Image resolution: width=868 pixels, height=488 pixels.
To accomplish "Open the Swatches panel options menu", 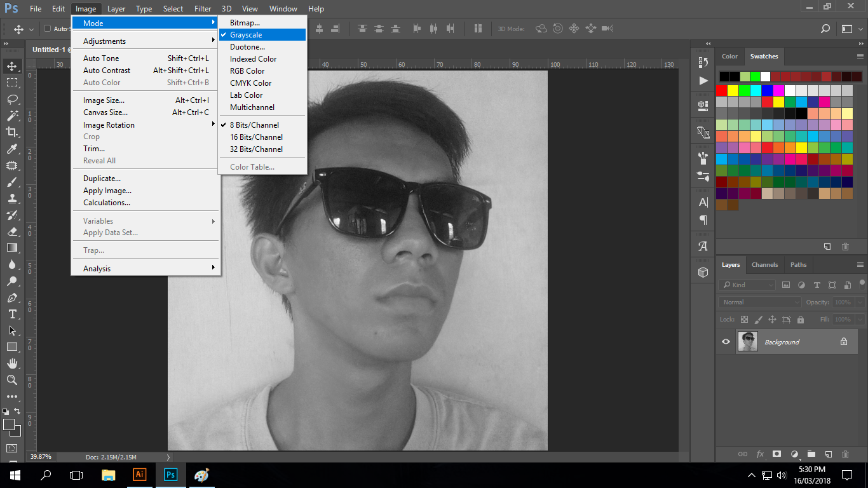I will click(860, 57).
